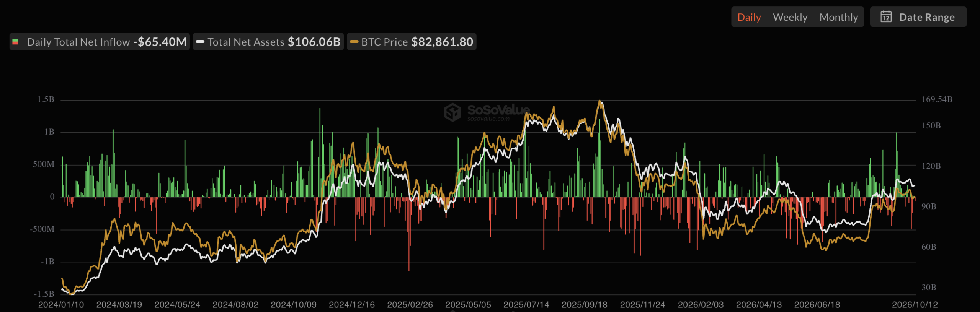The image size is (980, 312).
Task: Click the 0 left-axis label
Action: pos(52,197)
